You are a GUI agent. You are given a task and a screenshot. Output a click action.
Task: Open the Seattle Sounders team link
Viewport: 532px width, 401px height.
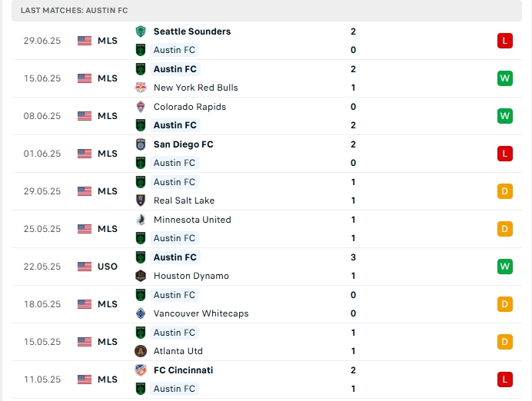click(x=191, y=31)
